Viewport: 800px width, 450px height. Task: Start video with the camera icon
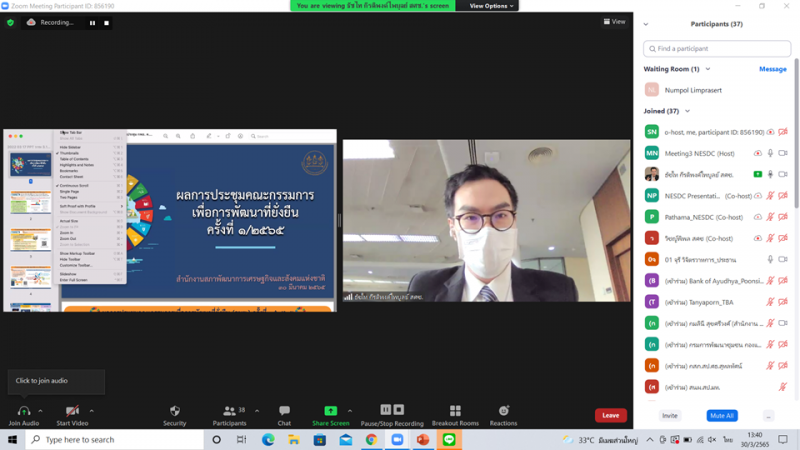[x=72, y=411]
